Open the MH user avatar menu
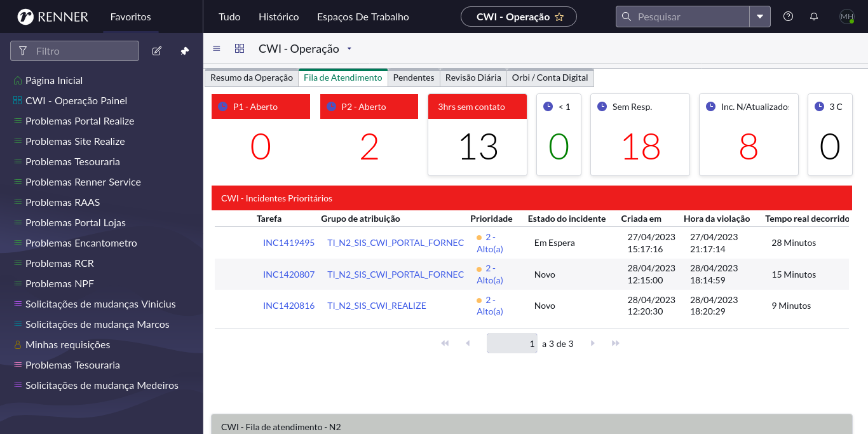Screen dimensions: 868x434 [847, 17]
